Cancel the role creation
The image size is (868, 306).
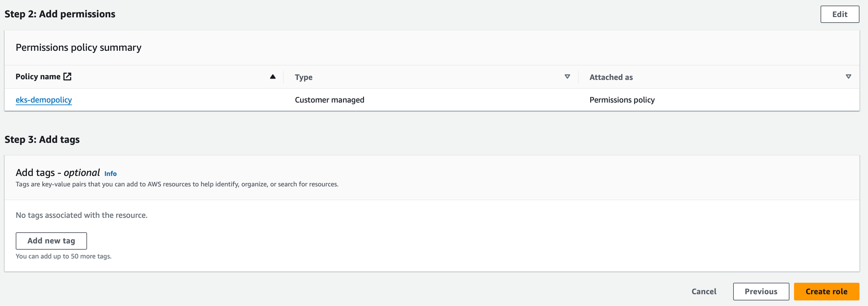coord(704,291)
